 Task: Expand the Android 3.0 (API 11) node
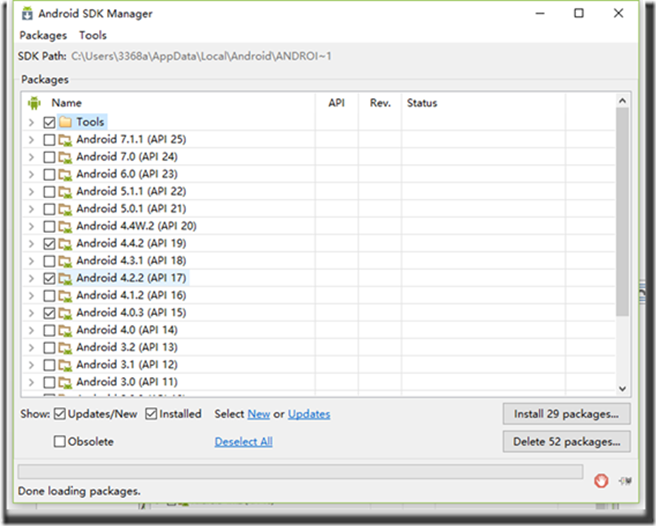pos(31,382)
